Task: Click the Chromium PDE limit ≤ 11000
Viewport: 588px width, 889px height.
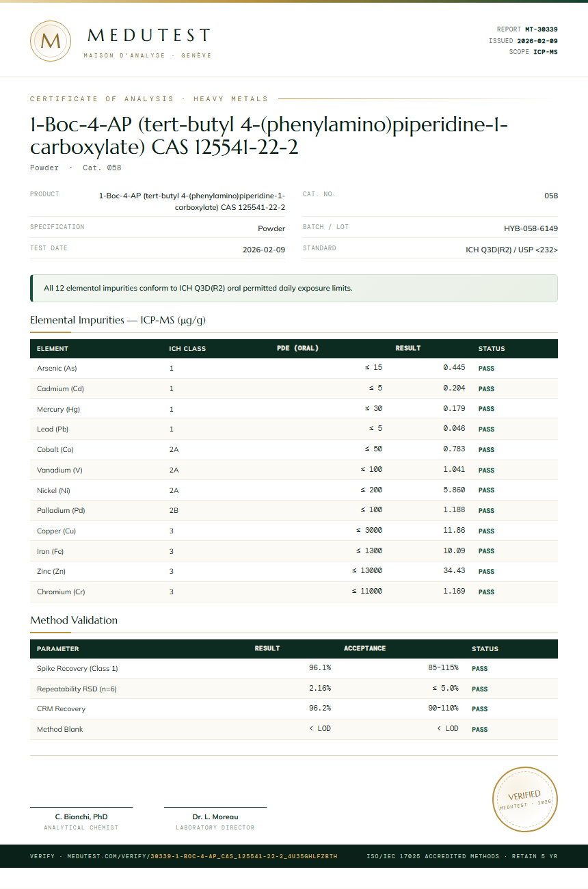Action: tap(367, 592)
